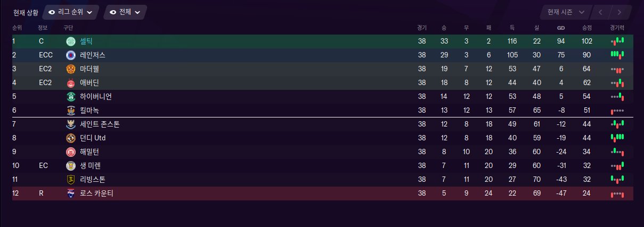Go to the previous season with the left arrow
Viewport: 644px width, 227px height.
[600, 12]
